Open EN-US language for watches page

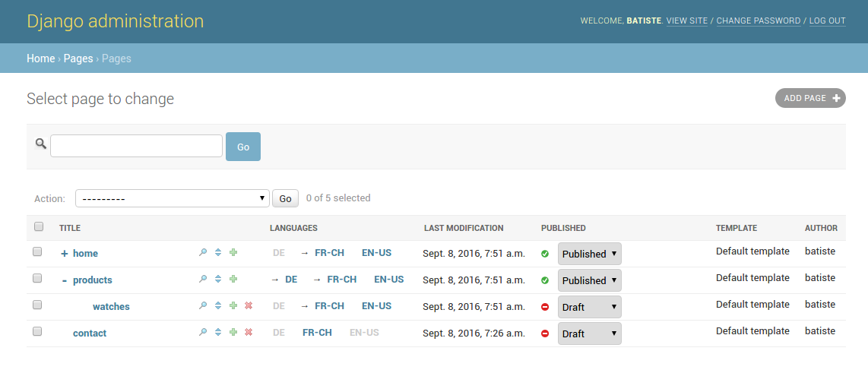[x=376, y=306]
